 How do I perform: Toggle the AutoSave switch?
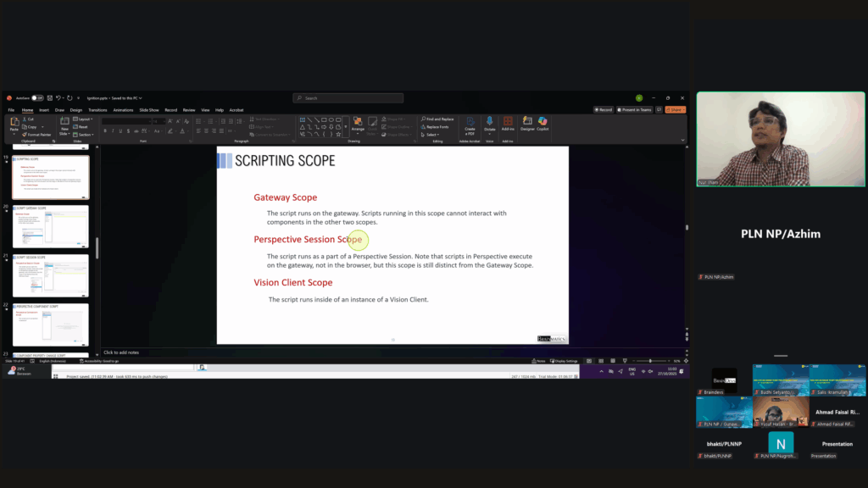(x=37, y=98)
